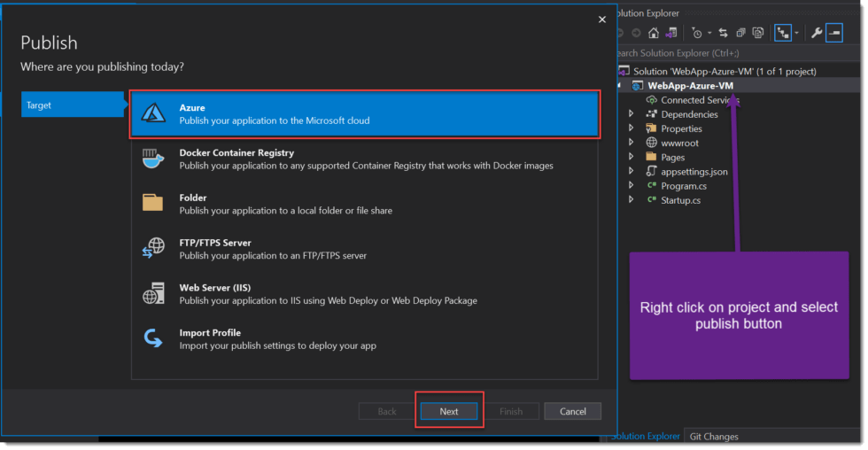Expand the wwwroot folder
The image size is (868, 450).
tap(631, 143)
